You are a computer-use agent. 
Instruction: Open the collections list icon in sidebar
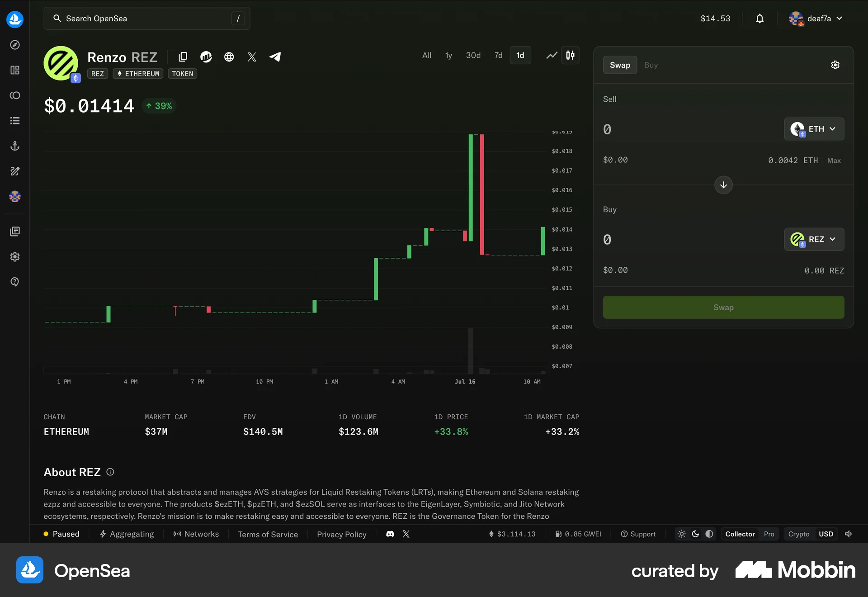pyautogui.click(x=15, y=120)
